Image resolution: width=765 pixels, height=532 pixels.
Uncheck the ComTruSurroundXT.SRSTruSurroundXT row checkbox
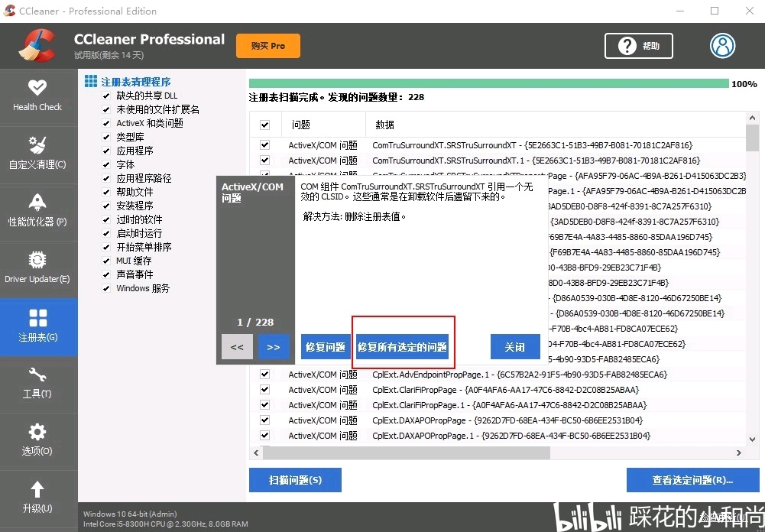click(x=265, y=145)
